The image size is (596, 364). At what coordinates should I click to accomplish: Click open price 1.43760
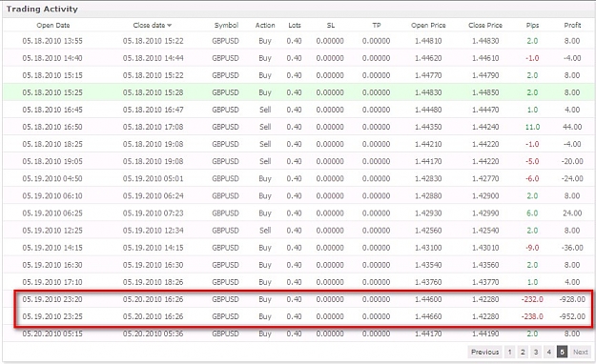tap(428, 282)
